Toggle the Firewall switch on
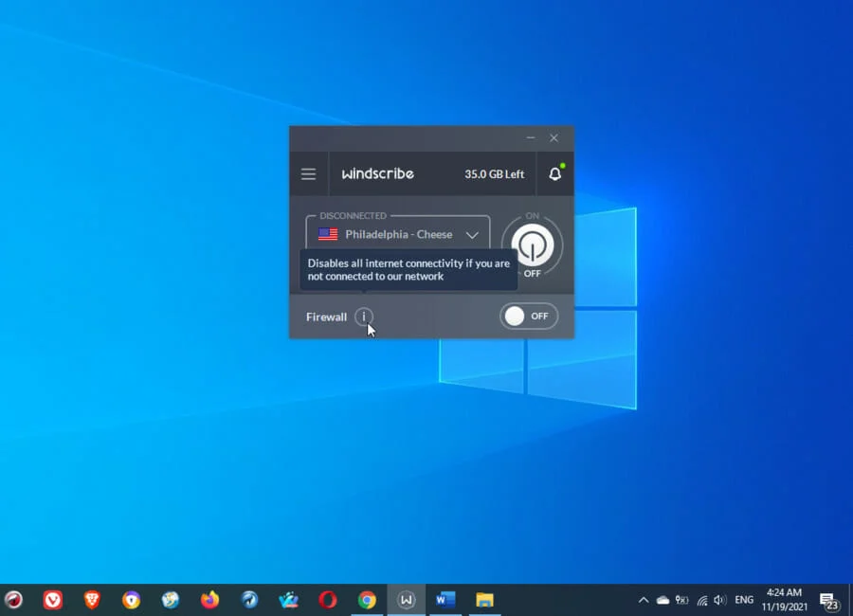The width and height of the screenshot is (853, 616). click(x=528, y=317)
